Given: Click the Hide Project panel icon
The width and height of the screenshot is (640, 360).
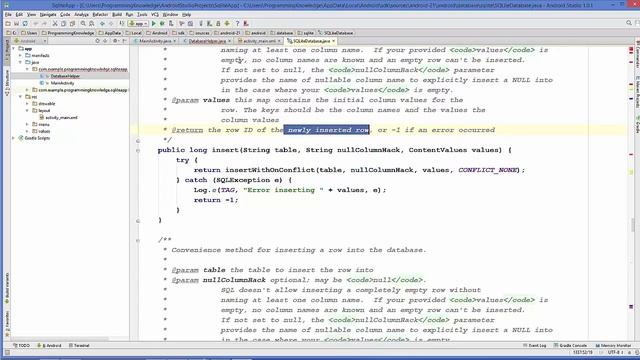Looking at the screenshot, I should (x=124, y=41).
